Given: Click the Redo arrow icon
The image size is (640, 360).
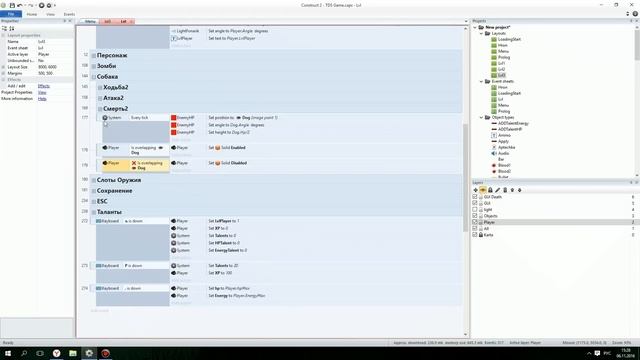Looking at the screenshot, I should click(x=31, y=5).
